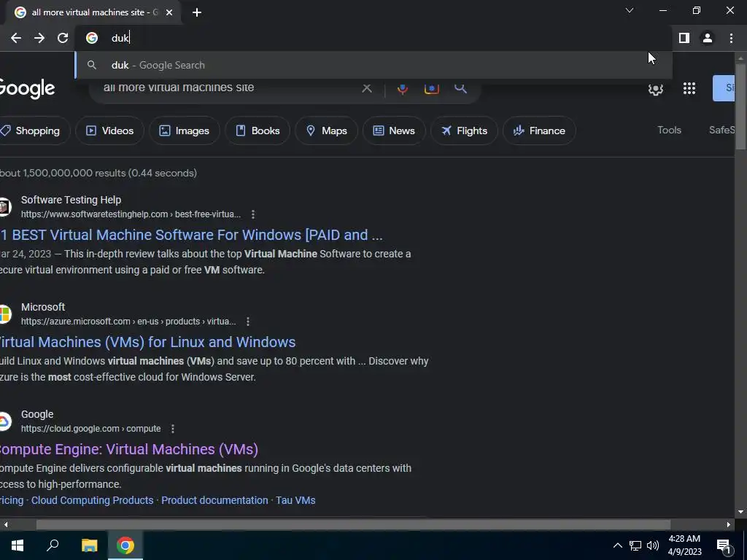This screenshot has height=560, width=747.
Task: Reload the current page
Action: coord(63,38)
